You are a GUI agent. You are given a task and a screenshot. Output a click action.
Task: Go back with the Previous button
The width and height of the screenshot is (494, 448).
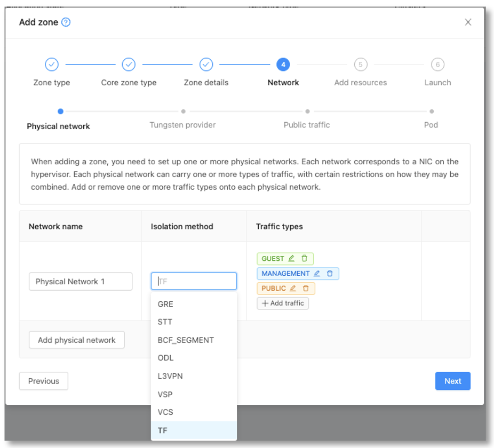pos(43,381)
